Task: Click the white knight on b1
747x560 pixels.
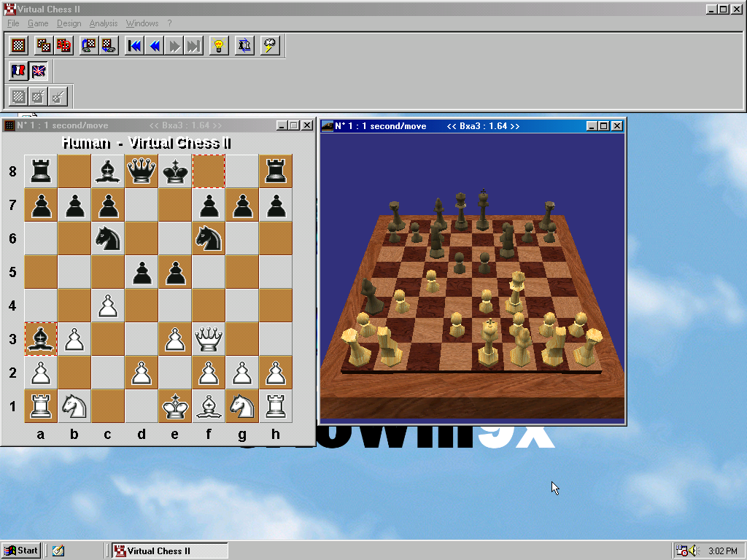Action: pyautogui.click(x=74, y=405)
